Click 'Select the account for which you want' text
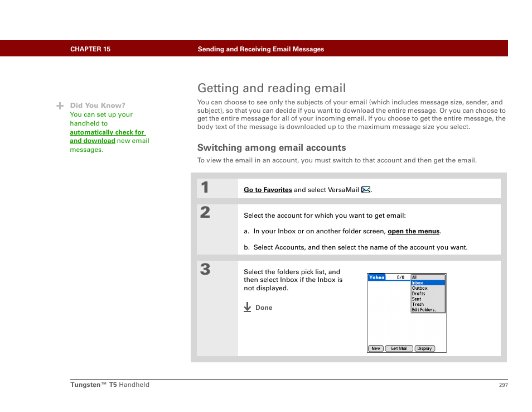 [325, 215]
